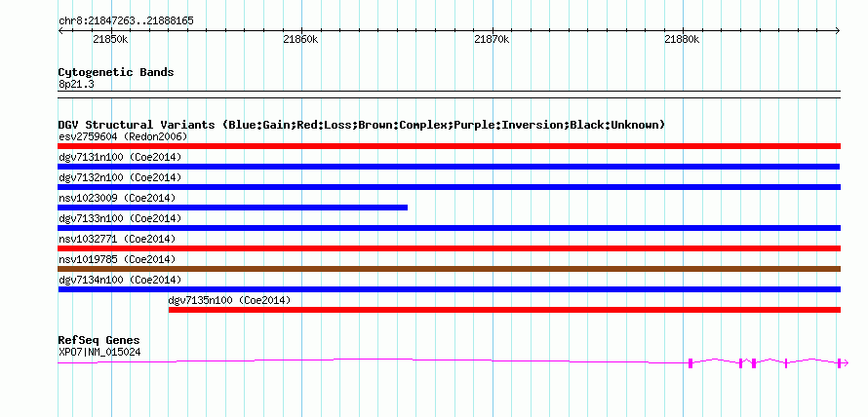The image size is (868, 417).
Task: Select the red dgv7135n100 loss bar
Action: pos(504,310)
